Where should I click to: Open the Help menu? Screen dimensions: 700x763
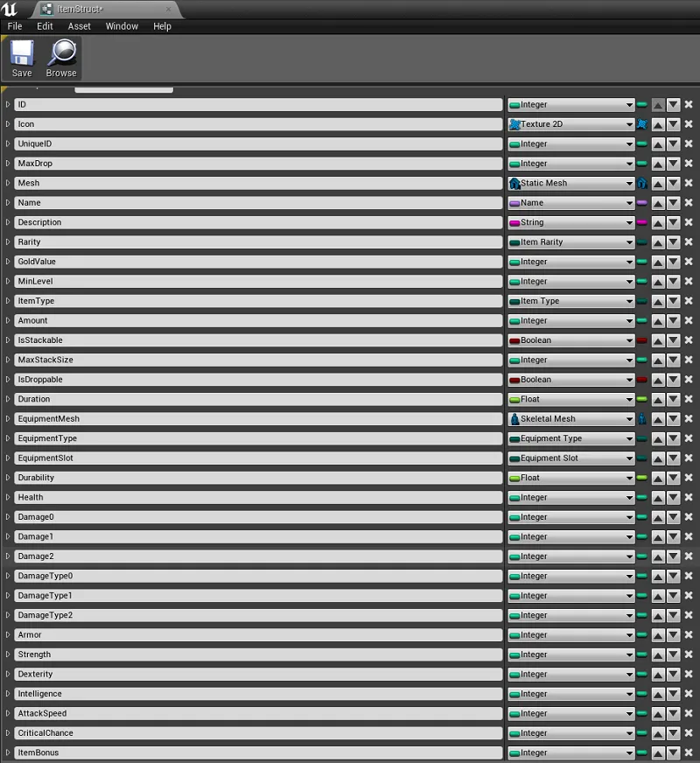pos(162,26)
